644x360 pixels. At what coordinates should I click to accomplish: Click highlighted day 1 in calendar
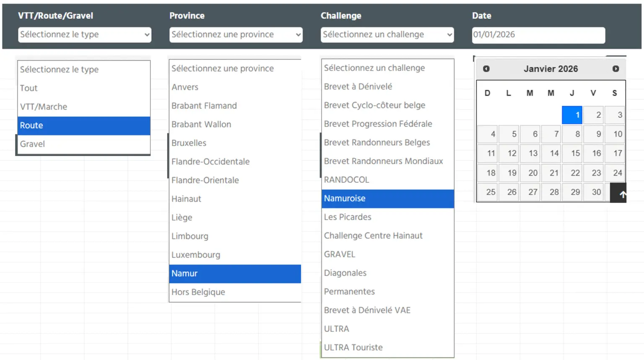pos(572,115)
